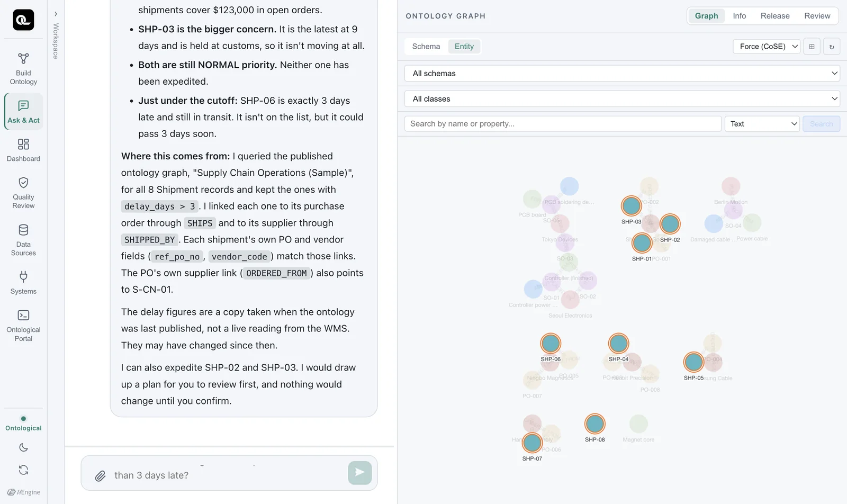Click the graph refresh layout icon

832,47
